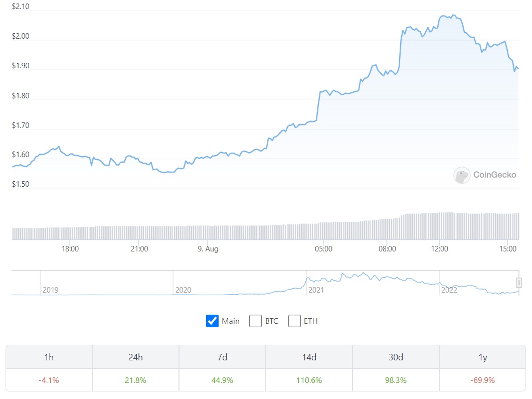Click the 44.9% seven-day change value
This screenshot has width=532, height=399.
coord(222,380)
